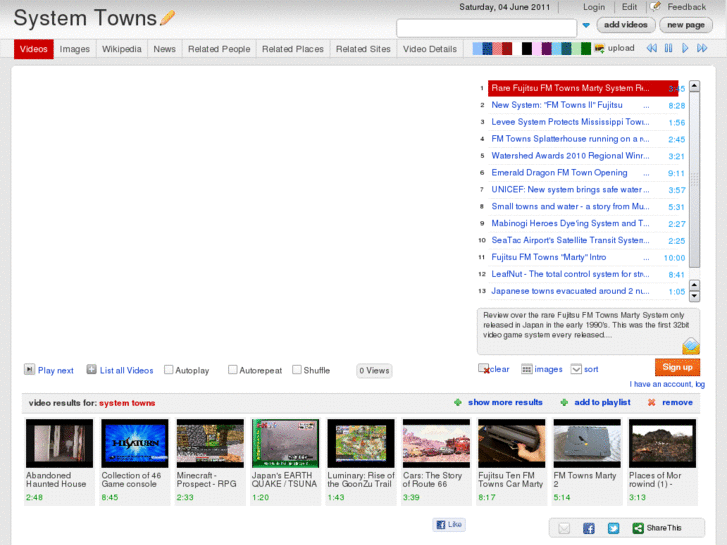
Task: Click green plus icon for show more results
Action: tap(458, 402)
